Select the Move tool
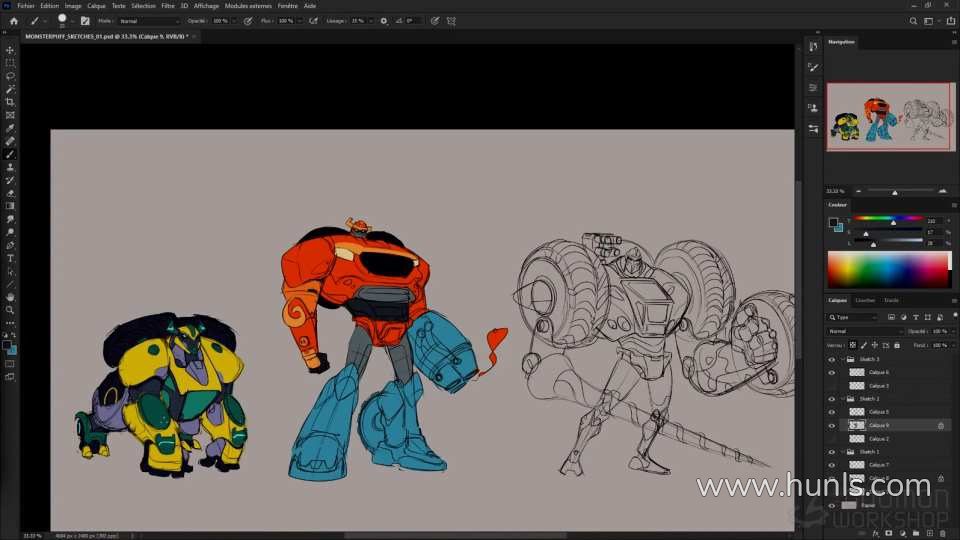Screen dimensions: 960x540 [10, 50]
